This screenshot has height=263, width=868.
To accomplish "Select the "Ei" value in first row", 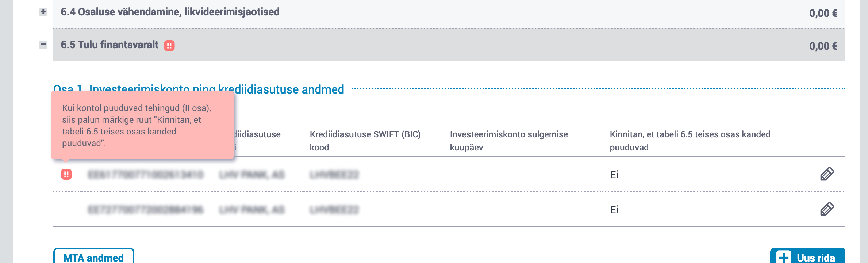I will [614, 175].
